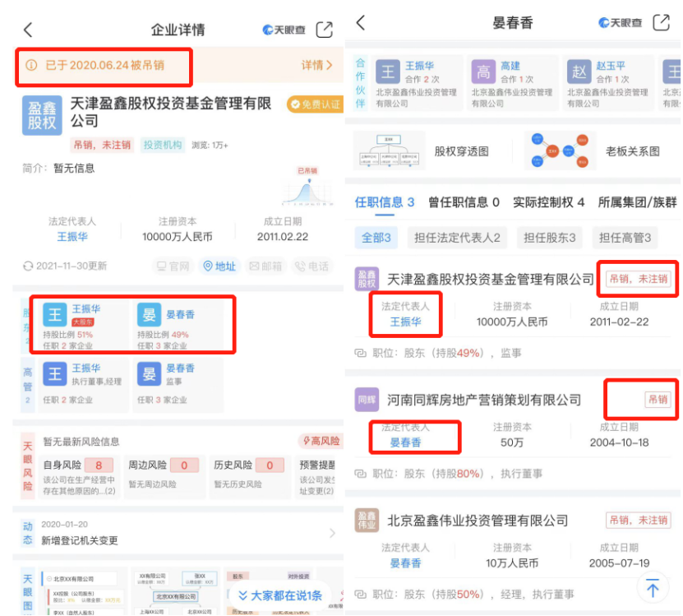Screen dimensions: 683x616
Task: Open the first 天眼图 chart thumbnail
Action: (84, 591)
